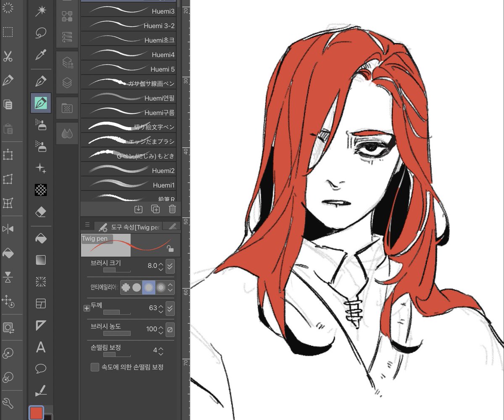This screenshot has height=420, width=504.
Task: Click the scissors Cut icon
Action: [x=8, y=56]
